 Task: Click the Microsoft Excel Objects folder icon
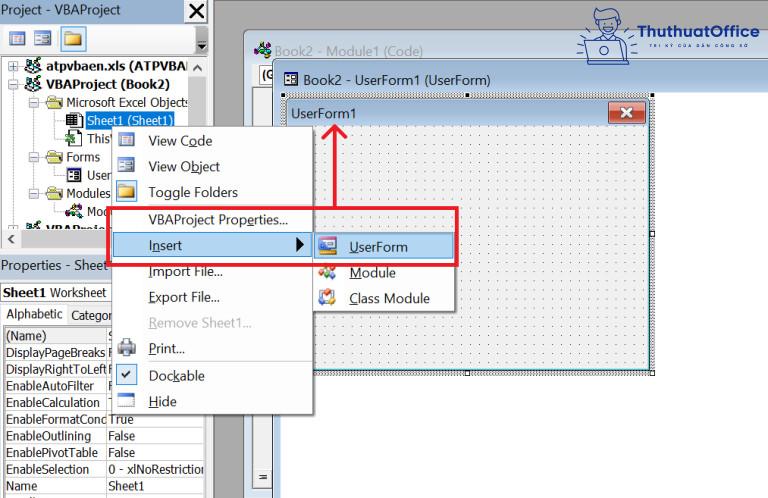pyautogui.click(x=54, y=102)
